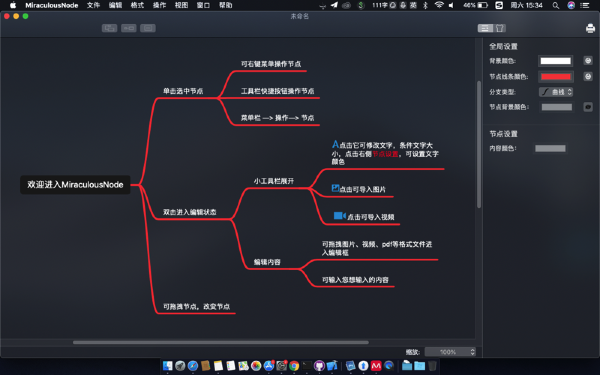Click the red 节点设置 text in the node
This screenshot has width=600, height=375.
point(385,154)
